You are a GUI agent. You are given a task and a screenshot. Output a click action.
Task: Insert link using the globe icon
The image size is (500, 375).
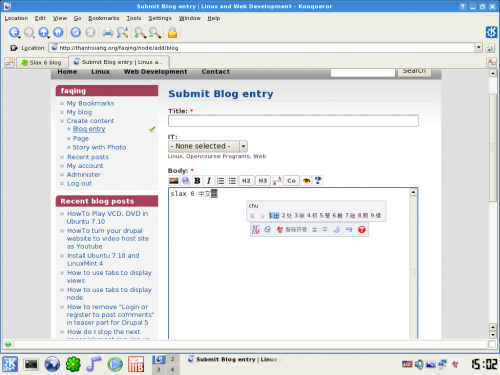186,181
